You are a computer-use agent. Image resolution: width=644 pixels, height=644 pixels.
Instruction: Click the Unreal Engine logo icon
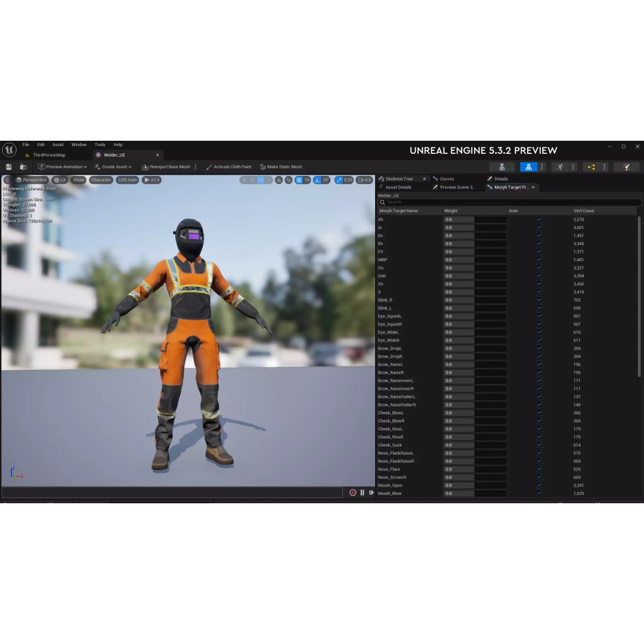click(9, 150)
